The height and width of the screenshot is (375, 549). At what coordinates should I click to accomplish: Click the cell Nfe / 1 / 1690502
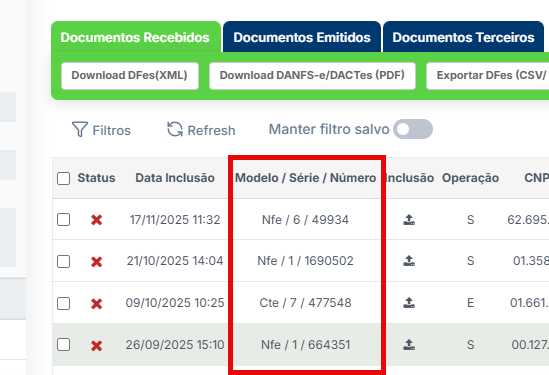[x=305, y=261]
